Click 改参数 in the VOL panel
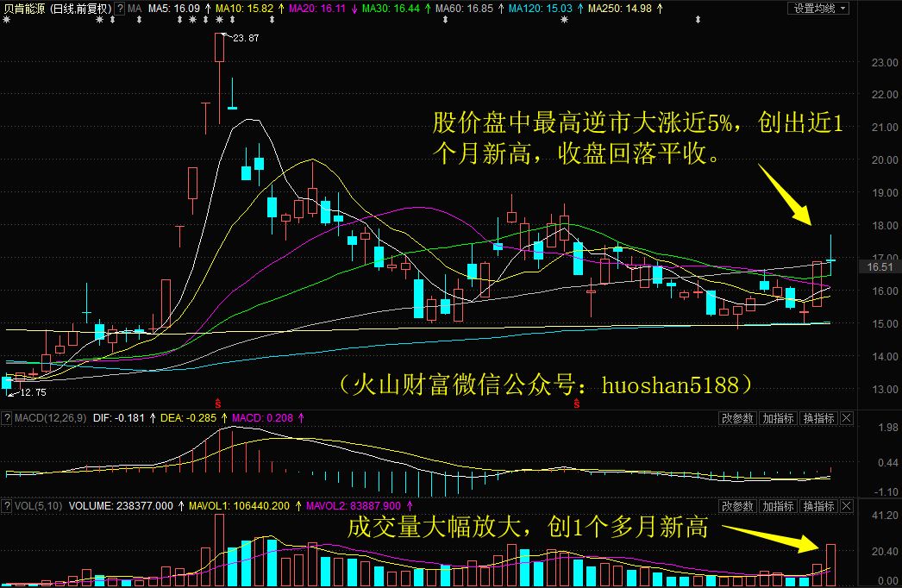This screenshot has height=588, width=902. (x=737, y=506)
